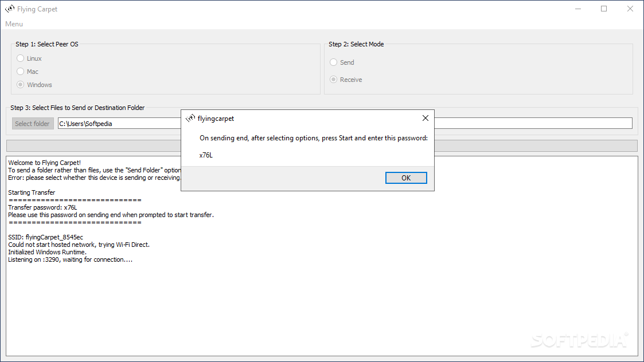Click 'Starting Transfer' log line

pyautogui.click(x=32, y=192)
